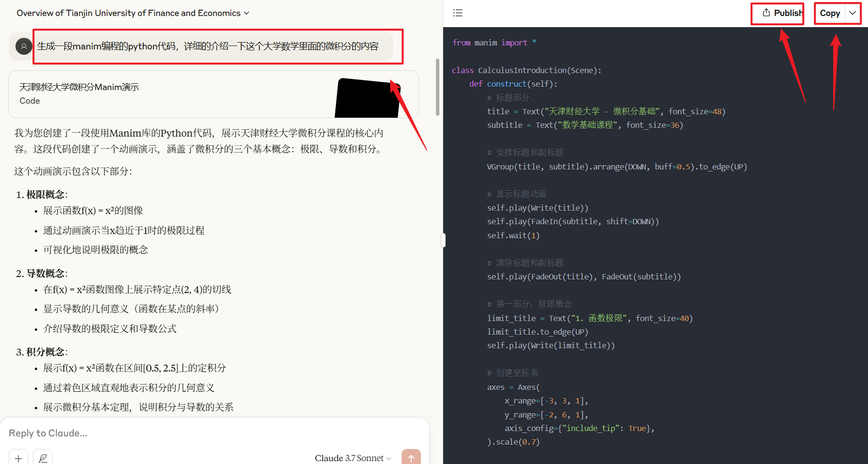Click bullet '可视化地说明极限的概念'
The image size is (868, 464).
tap(96, 250)
